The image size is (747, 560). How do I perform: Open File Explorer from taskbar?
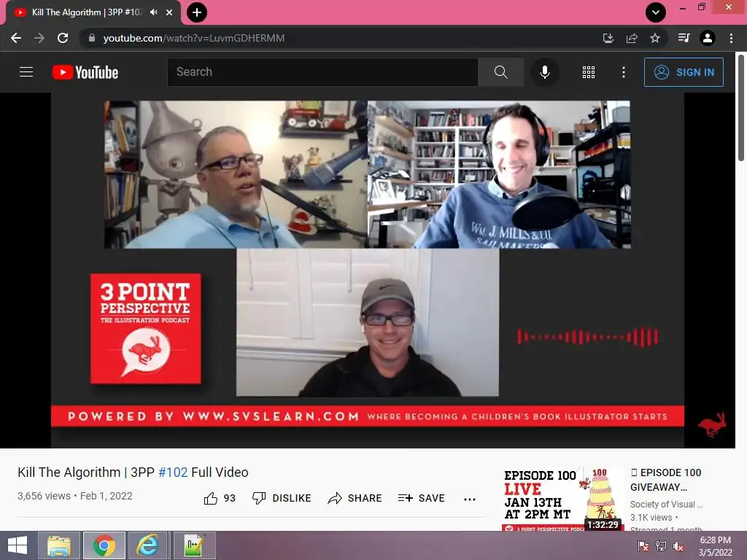59,545
